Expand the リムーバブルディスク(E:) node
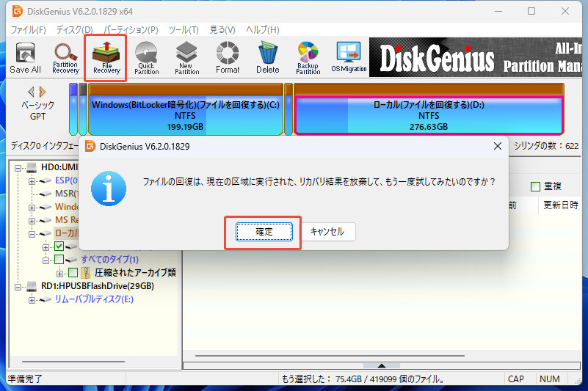Viewport: 588px width, 391px height. 32,300
